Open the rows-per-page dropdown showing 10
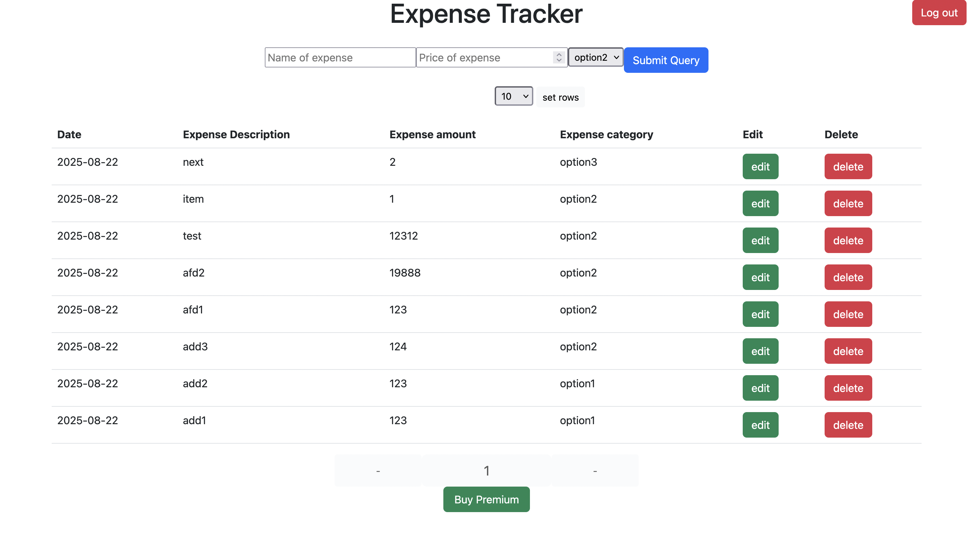Viewport: 980px width, 547px height. (x=513, y=96)
